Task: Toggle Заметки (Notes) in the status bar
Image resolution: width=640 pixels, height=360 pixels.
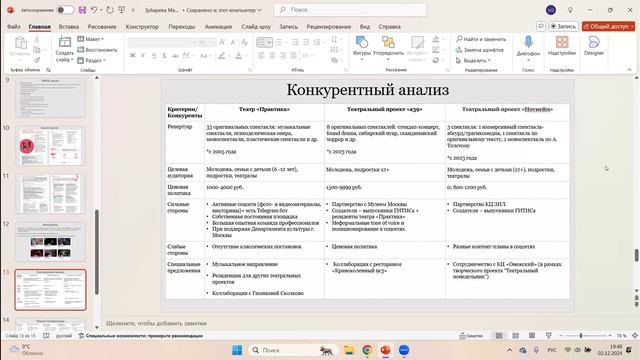Action: tap(471, 336)
